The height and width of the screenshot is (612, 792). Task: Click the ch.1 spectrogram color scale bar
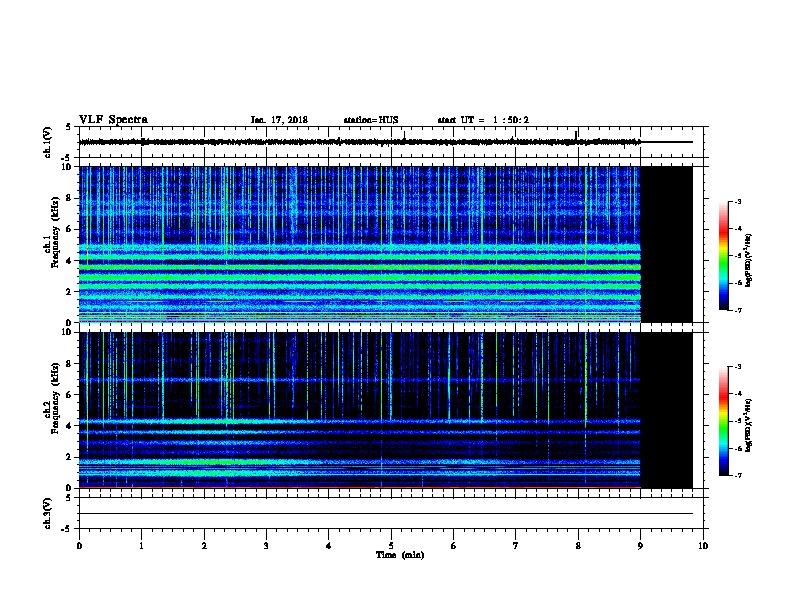pyautogui.click(x=724, y=256)
